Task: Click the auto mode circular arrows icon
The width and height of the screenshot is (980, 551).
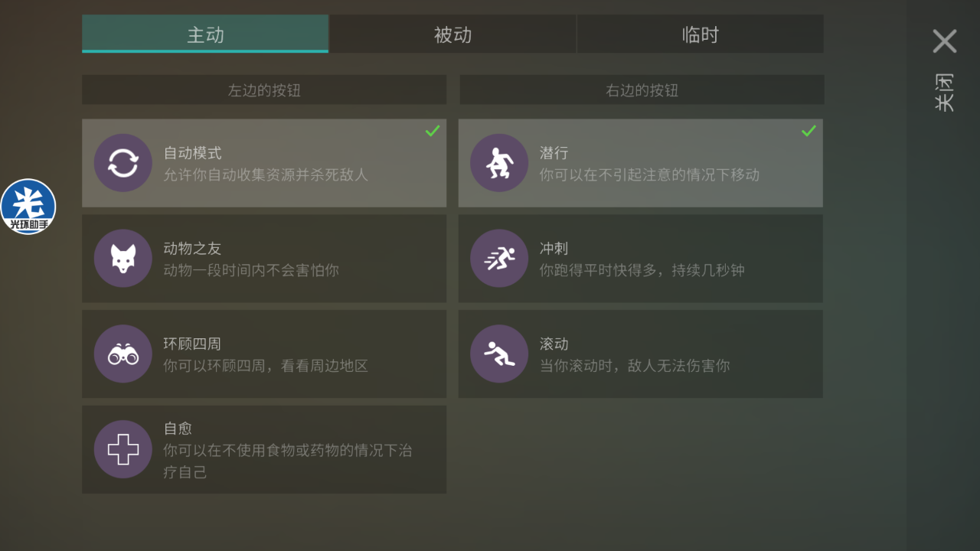Action: [x=123, y=163]
